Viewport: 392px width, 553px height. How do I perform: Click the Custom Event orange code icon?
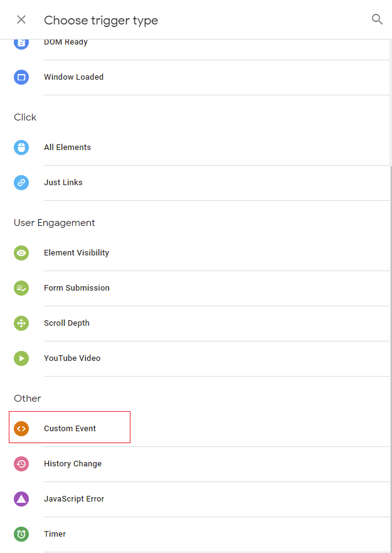coord(21,429)
